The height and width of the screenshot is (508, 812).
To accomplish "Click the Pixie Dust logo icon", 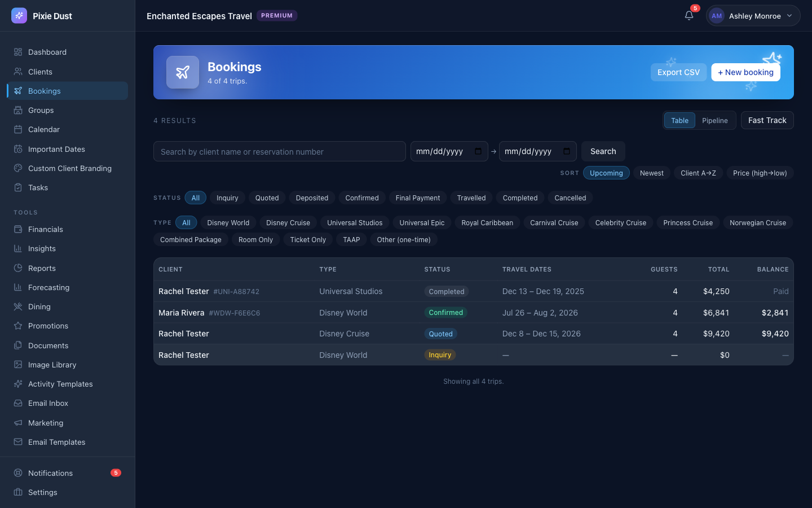I will (19, 16).
